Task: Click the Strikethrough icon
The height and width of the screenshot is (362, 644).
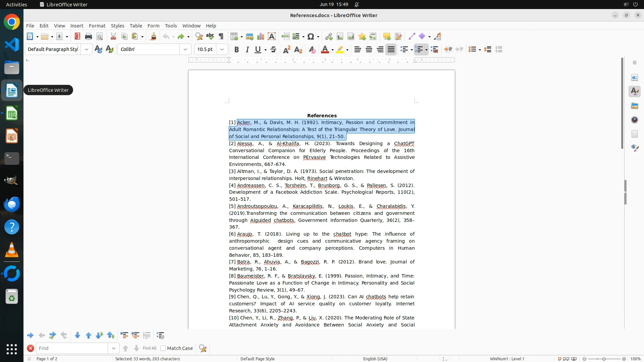Action: pos(273,50)
